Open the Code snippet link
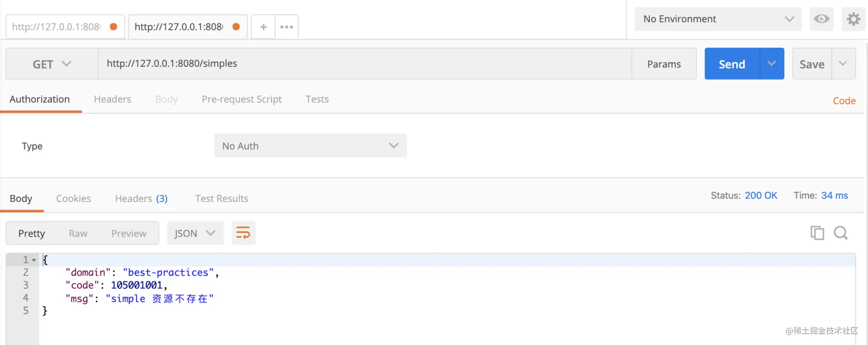The width and height of the screenshot is (868, 345). [x=844, y=101]
